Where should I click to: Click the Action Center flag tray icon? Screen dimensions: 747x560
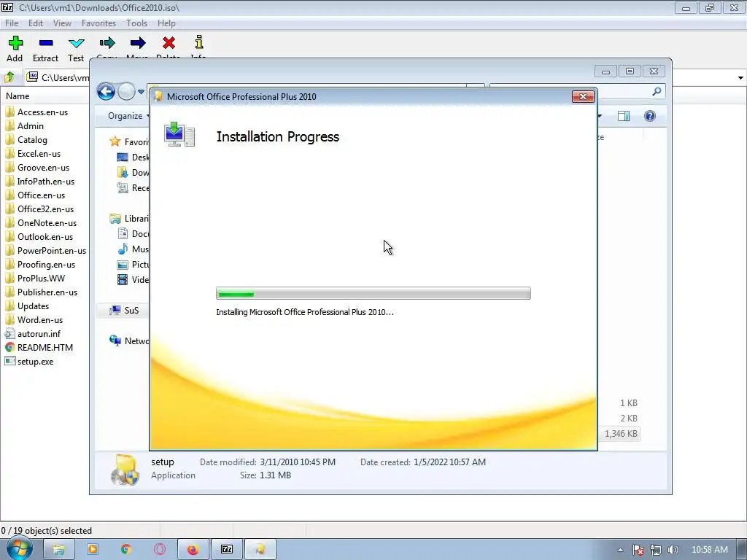[638, 550]
